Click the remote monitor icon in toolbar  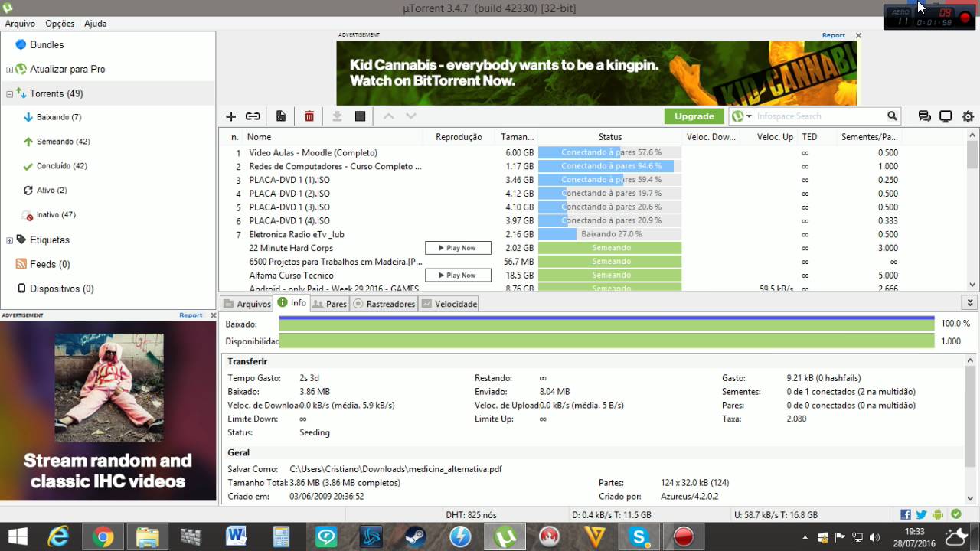pyautogui.click(x=946, y=116)
